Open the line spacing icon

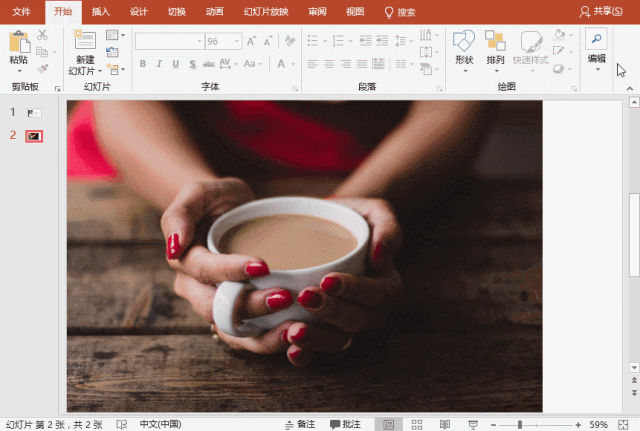(400, 40)
